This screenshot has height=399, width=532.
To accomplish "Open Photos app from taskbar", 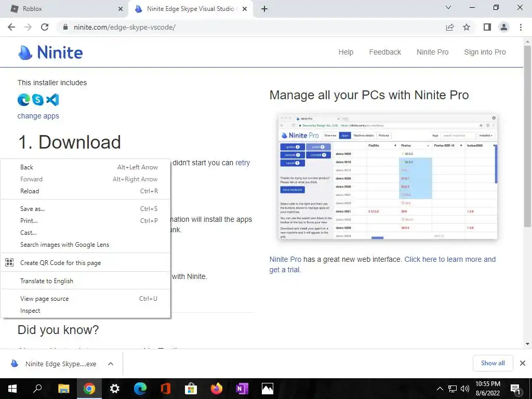I will pyautogui.click(x=268, y=389).
